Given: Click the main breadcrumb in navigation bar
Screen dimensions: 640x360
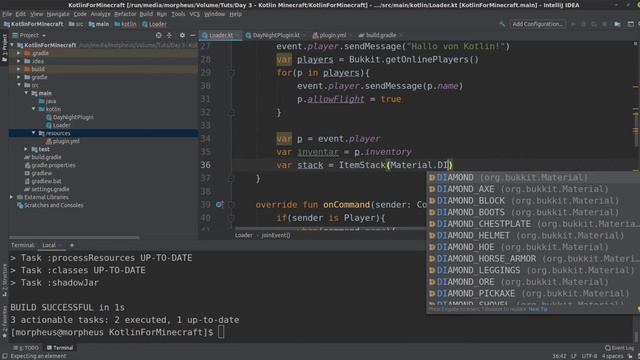Looking at the screenshot, I should [99, 24].
